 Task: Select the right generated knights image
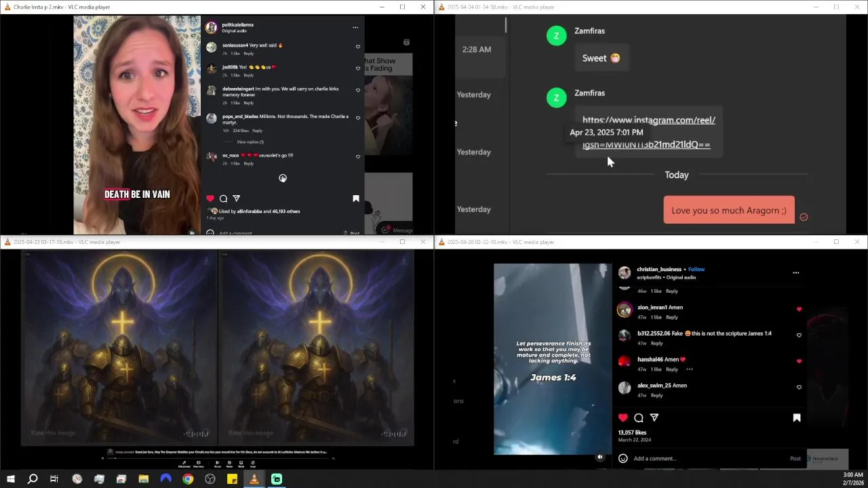(317, 348)
